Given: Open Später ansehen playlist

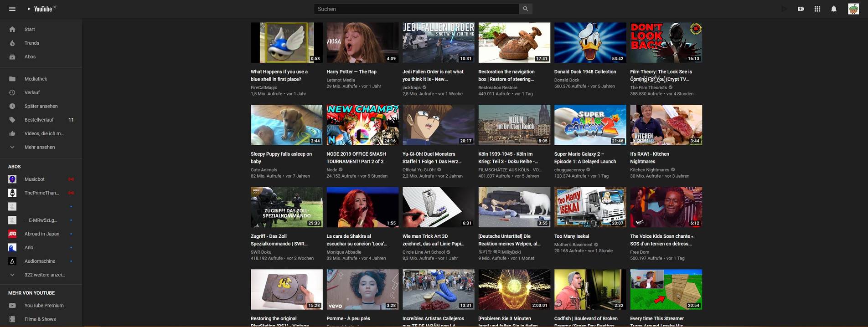Looking at the screenshot, I should [x=41, y=106].
